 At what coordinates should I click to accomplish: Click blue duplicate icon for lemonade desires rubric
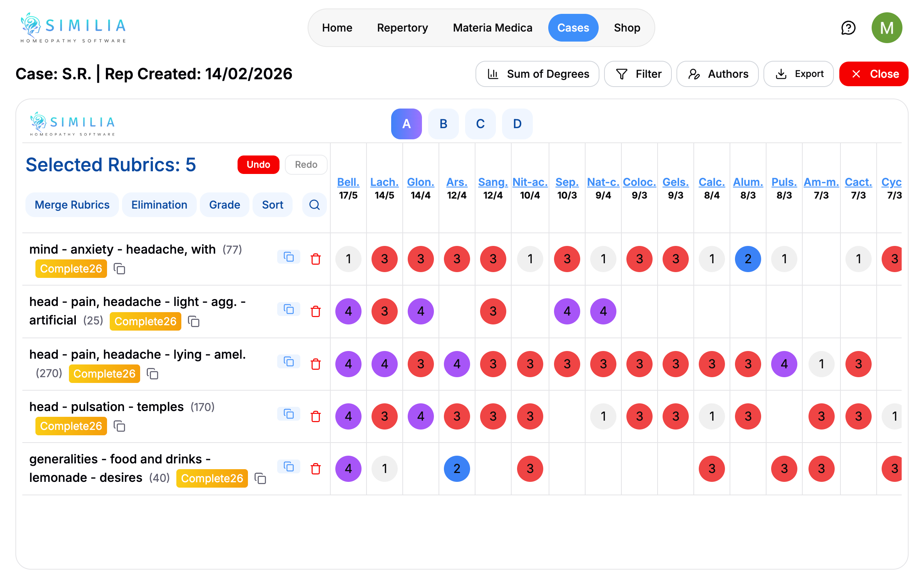click(x=288, y=466)
